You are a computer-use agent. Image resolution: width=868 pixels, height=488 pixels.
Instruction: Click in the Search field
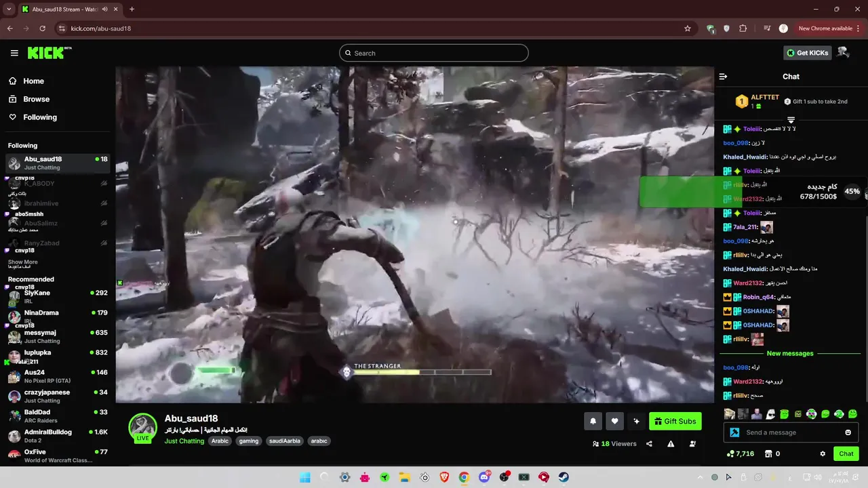pyautogui.click(x=434, y=53)
